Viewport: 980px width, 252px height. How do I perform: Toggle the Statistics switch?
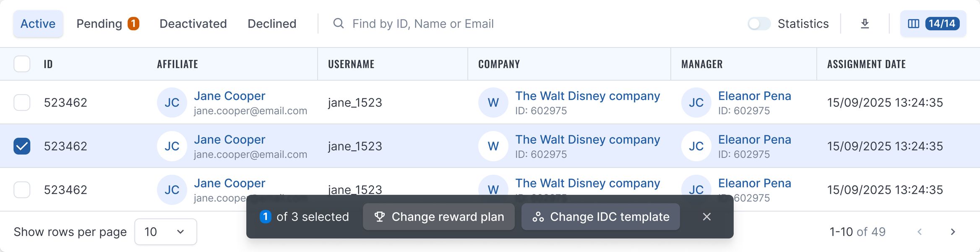(759, 24)
